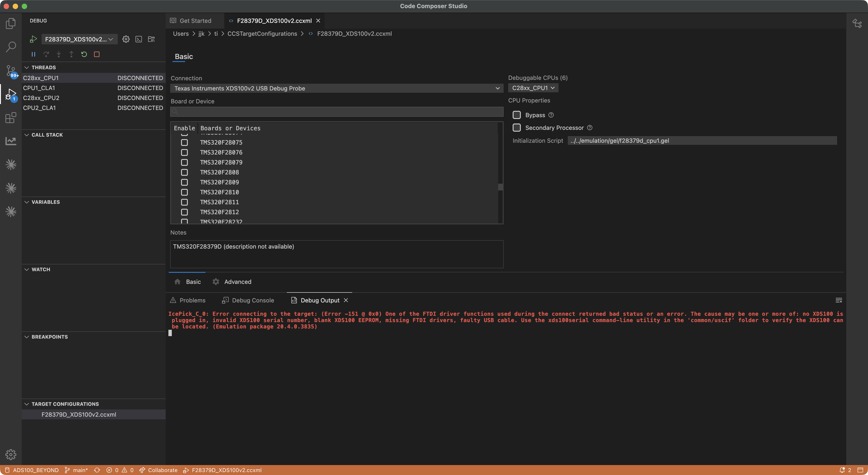Check the TMS320F2810 device checkbox
868x475 pixels.
coord(184,192)
